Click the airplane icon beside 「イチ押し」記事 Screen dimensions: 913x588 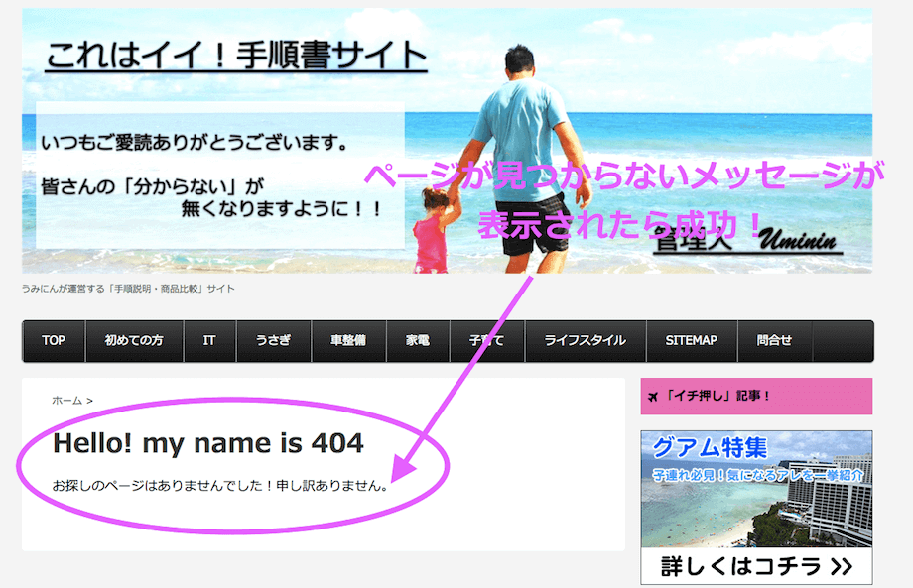(652, 397)
